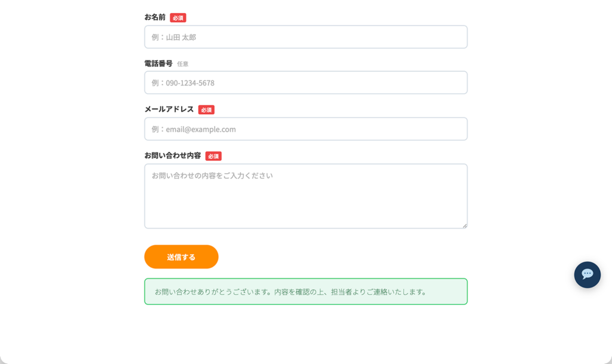612x364 pixels.
Task: Click the phone number input field
Action: coord(305,82)
